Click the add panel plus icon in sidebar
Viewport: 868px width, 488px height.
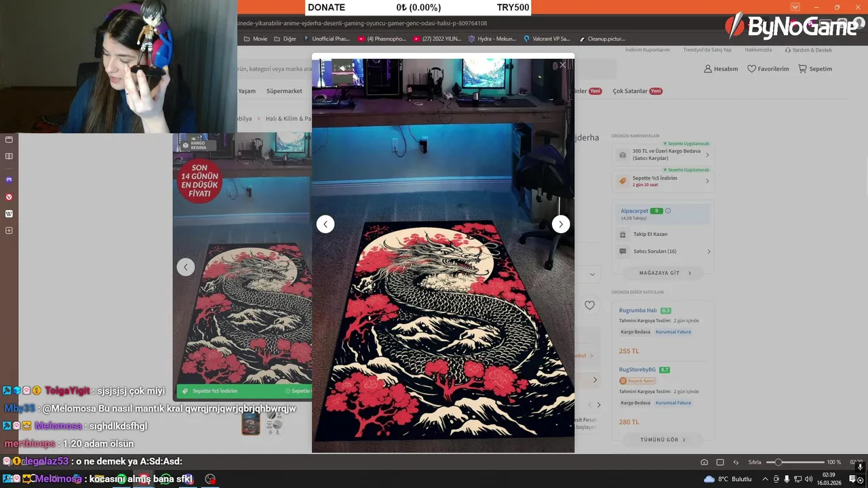[x=9, y=231]
